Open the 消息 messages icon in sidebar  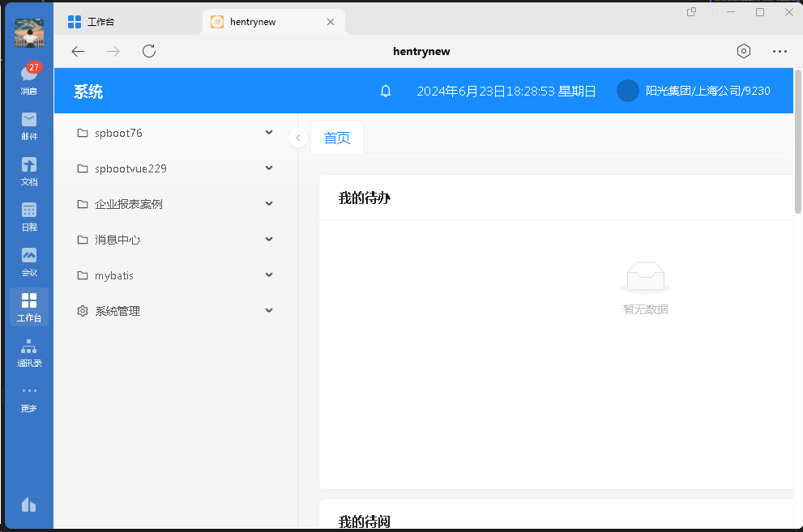[29, 79]
